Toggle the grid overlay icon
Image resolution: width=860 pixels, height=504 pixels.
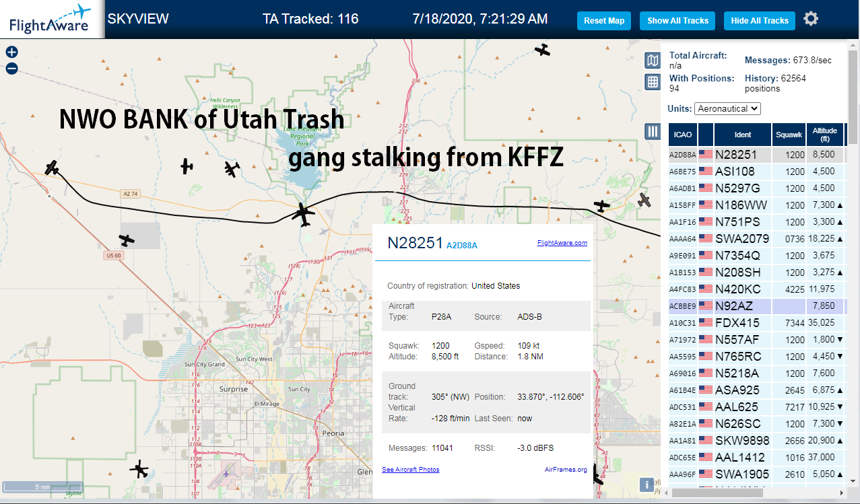[653, 82]
